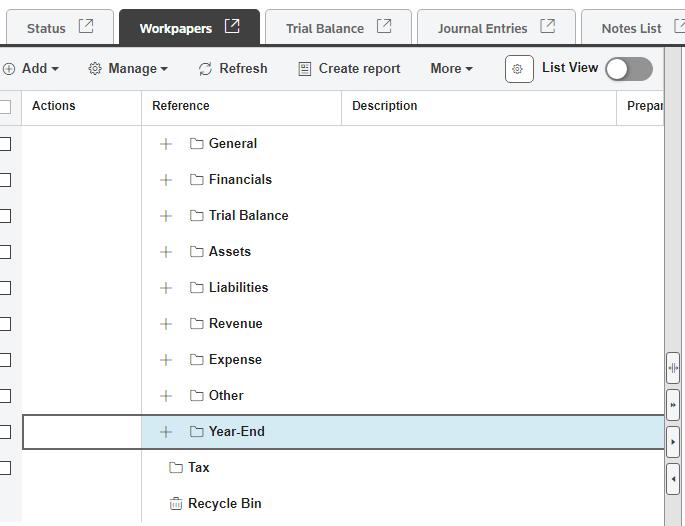Select the Tax folder item
The image size is (685, 526).
click(x=198, y=468)
